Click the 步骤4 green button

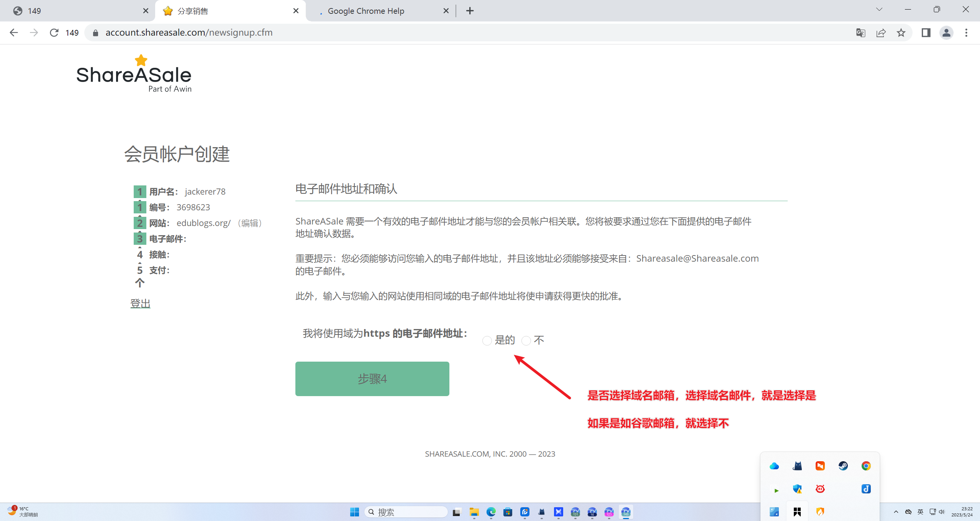(372, 378)
